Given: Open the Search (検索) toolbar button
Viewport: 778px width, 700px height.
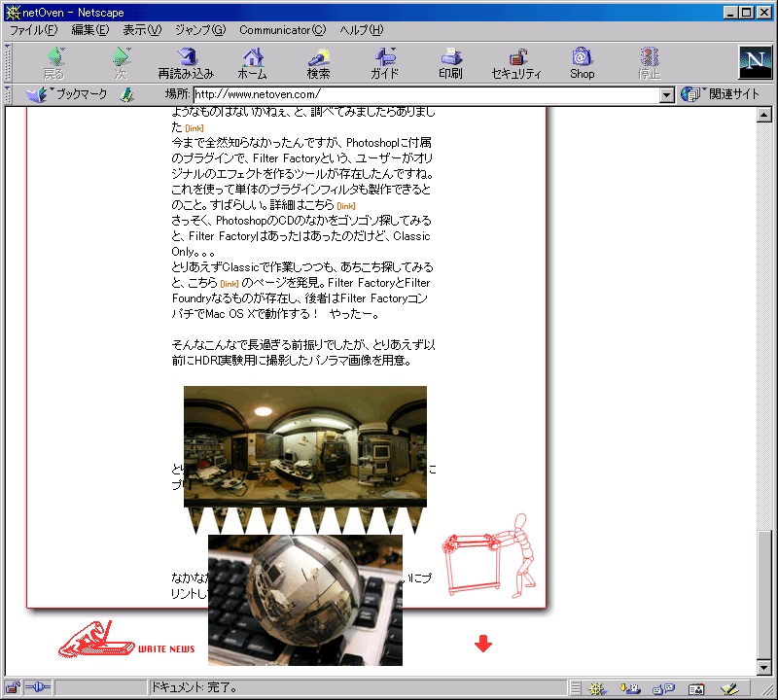Looking at the screenshot, I should (x=318, y=63).
